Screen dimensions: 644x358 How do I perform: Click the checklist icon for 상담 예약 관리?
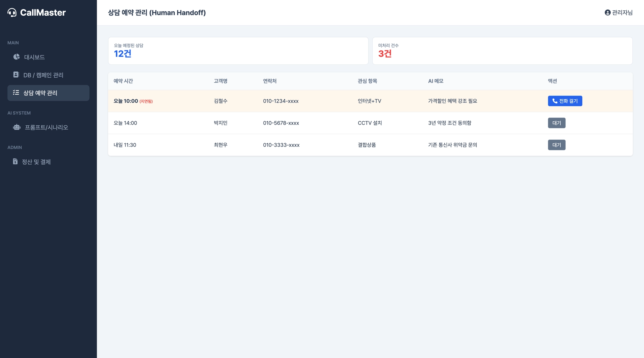coord(16,93)
